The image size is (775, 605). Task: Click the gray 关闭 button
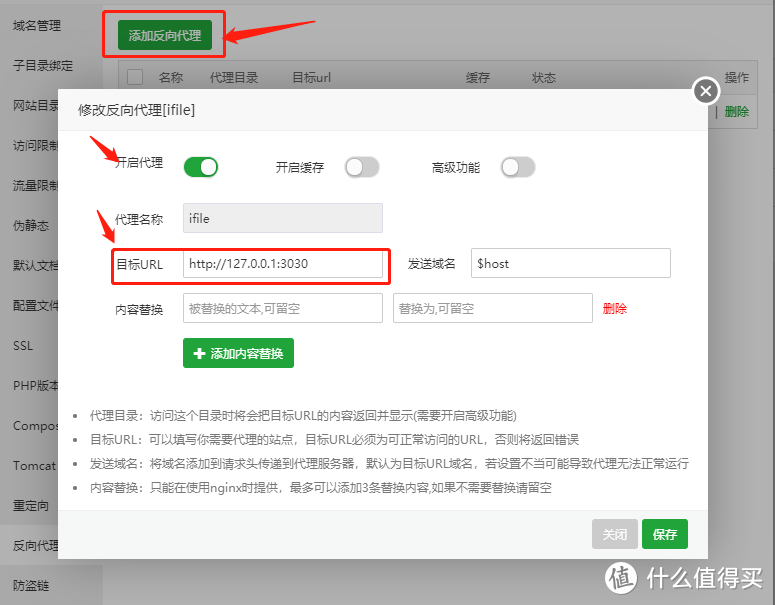pos(614,534)
